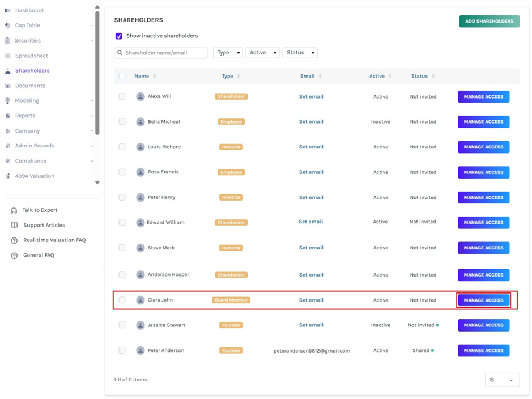The height and width of the screenshot is (399, 532).
Task: Open the page size dropdown showing 15
Action: 502,380
